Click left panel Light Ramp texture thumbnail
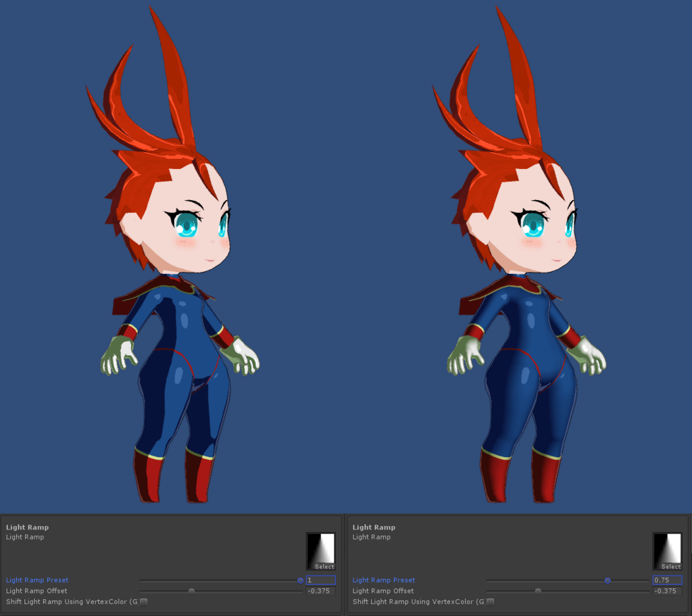Screen dimensions: 692x616 point(321,551)
